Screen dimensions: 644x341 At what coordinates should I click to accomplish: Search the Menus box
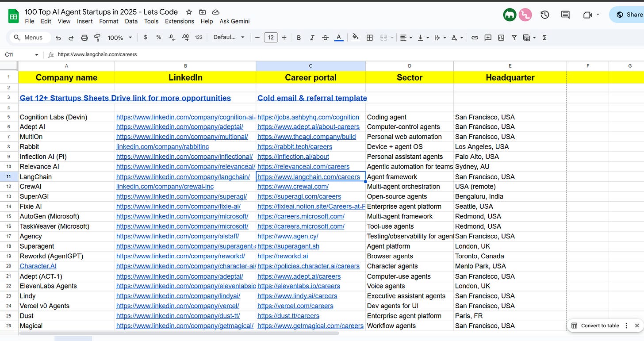[x=30, y=38]
